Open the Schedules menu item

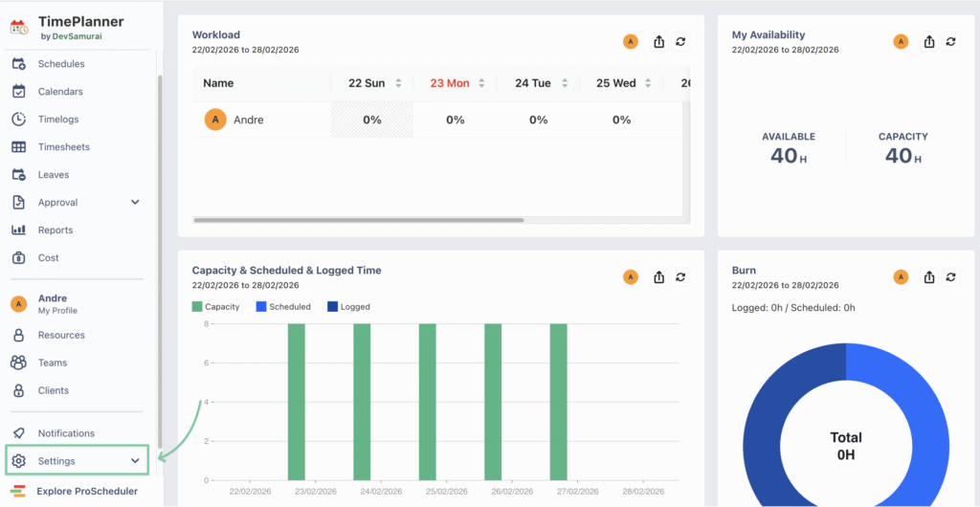(60, 64)
